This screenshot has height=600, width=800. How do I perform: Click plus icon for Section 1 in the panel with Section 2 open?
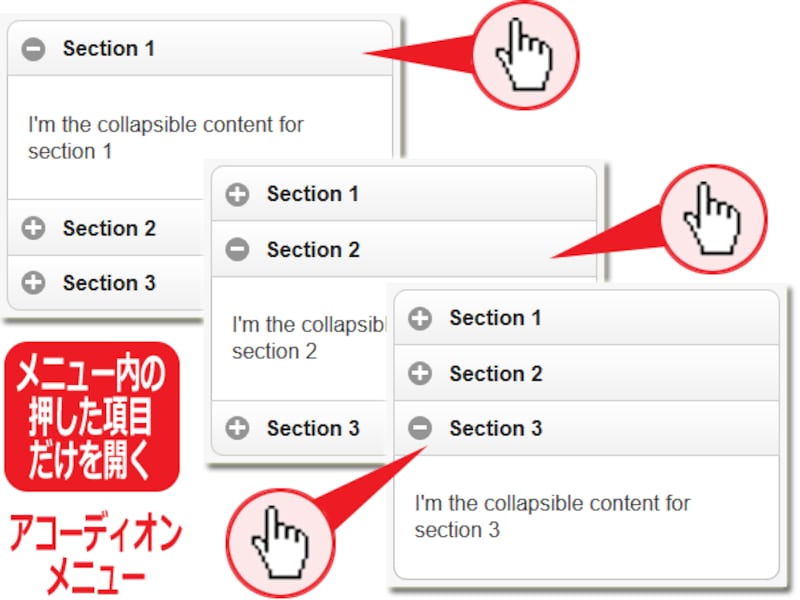coord(237,195)
